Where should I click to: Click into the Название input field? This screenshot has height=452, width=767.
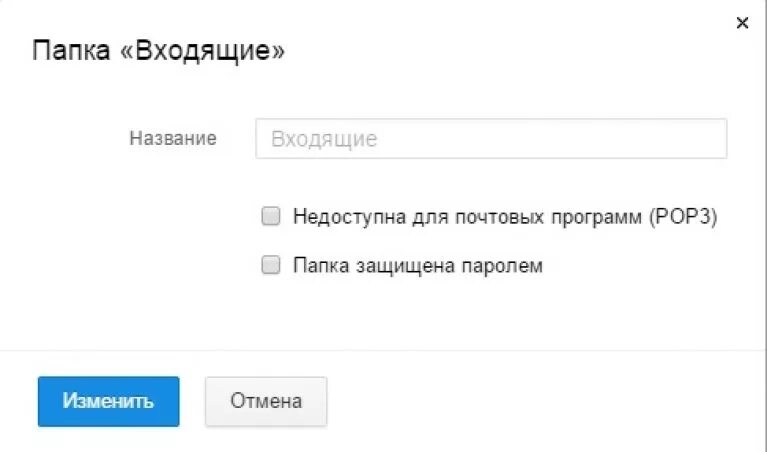(490, 139)
